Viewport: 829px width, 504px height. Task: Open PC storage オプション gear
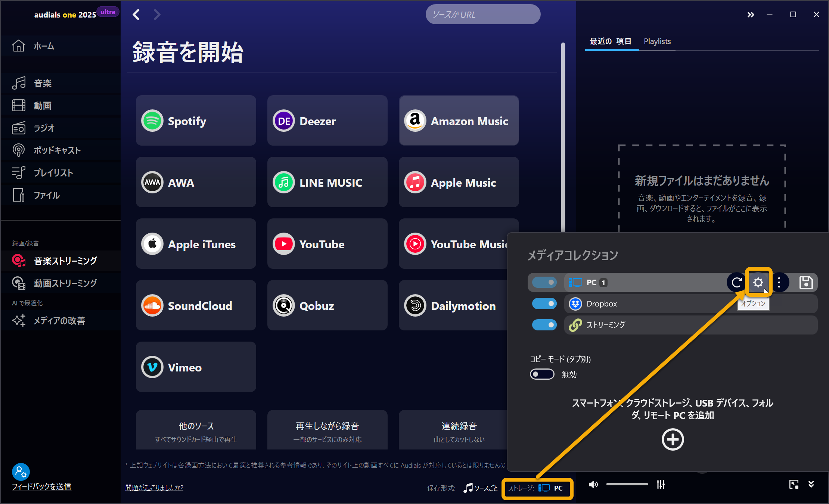click(x=758, y=283)
